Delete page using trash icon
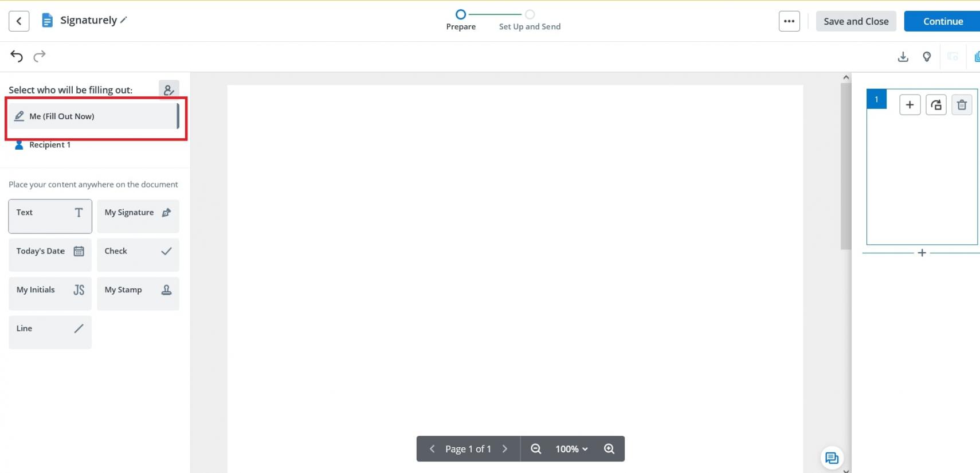980x473 pixels. tap(962, 105)
